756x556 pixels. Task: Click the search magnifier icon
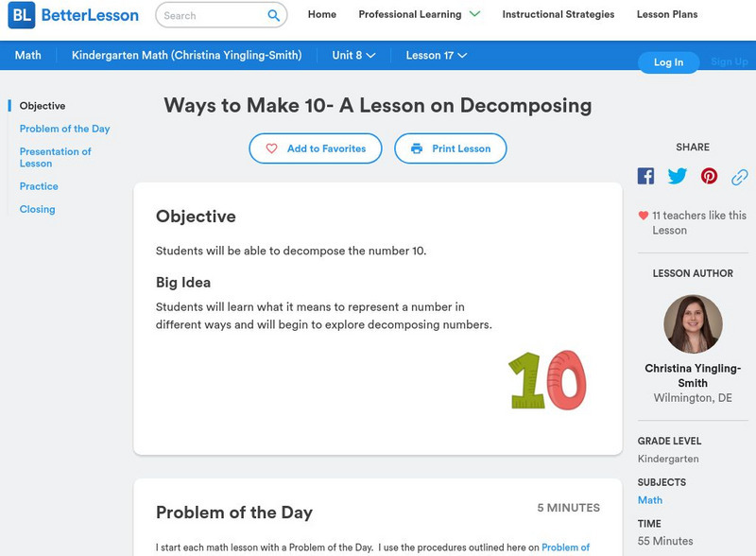pyautogui.click(x=273, y=15)
